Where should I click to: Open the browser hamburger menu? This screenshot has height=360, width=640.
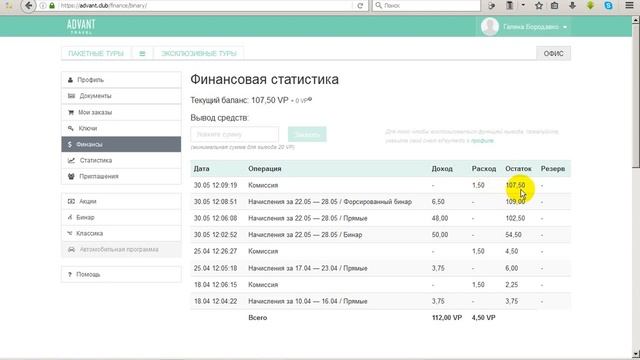point(630,6)
